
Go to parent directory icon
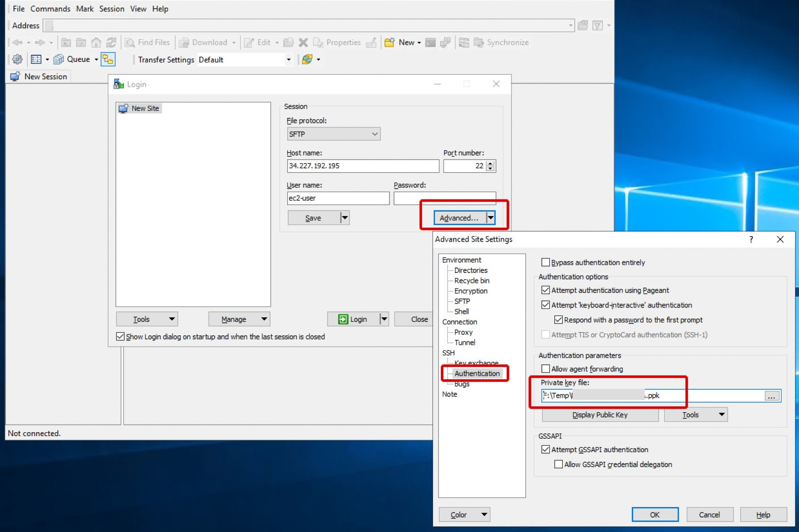pos(66,42)
